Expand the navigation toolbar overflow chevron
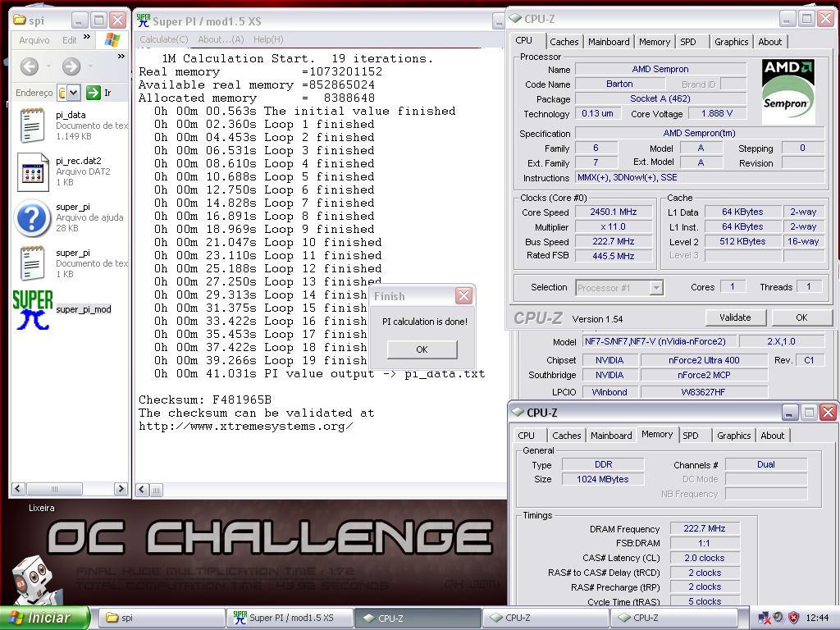The height and width of the screenshot is (630, 840). coord(121,56)
